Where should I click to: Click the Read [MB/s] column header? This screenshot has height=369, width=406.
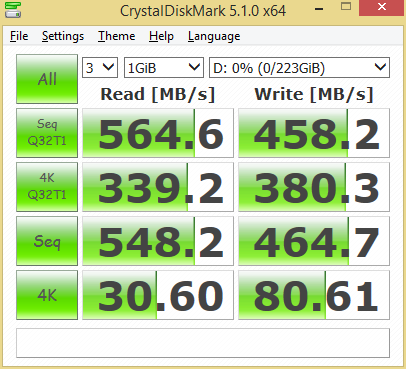click(x=158, y=94)
